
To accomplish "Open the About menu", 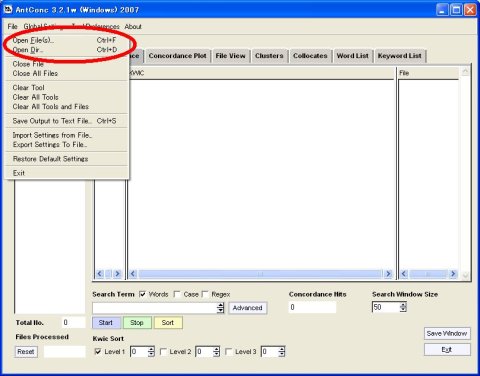I will (x=133, y=26).
